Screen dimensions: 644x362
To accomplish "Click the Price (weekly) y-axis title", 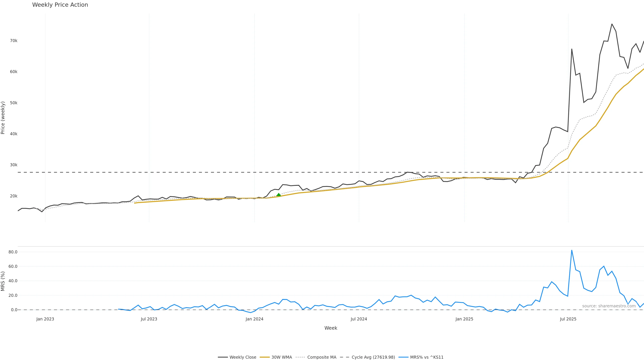I will 3,118.
